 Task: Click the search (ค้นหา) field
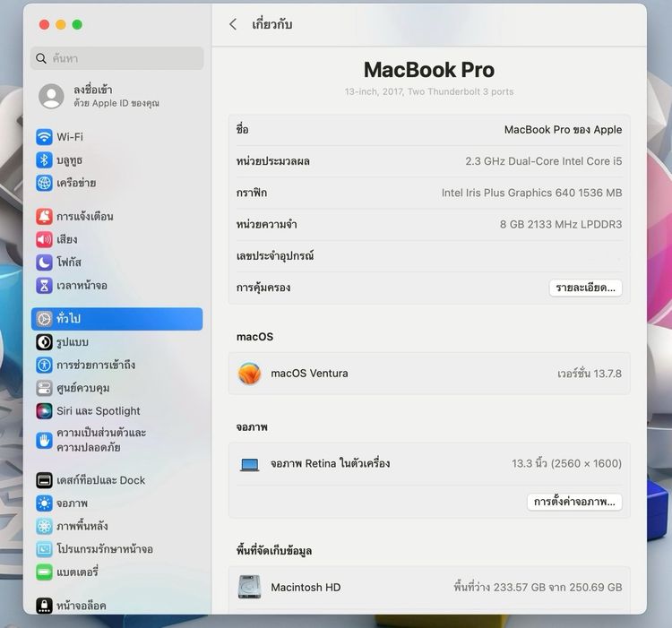117,58
